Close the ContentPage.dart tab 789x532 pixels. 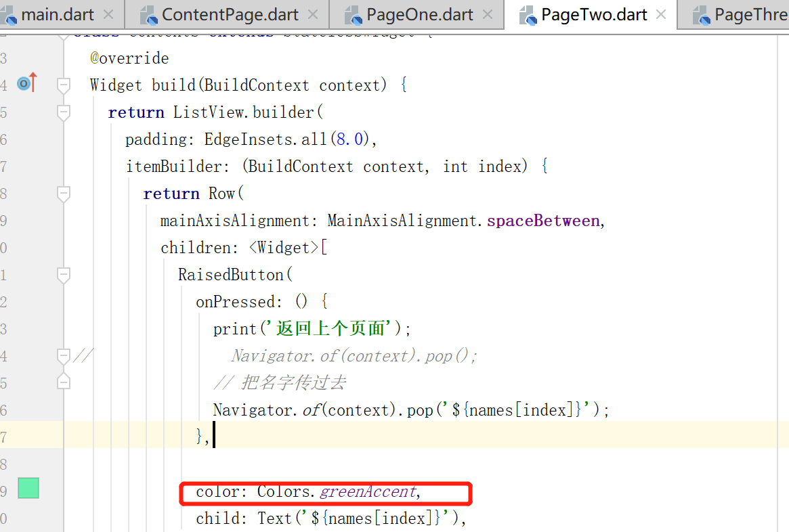(313, 15)
